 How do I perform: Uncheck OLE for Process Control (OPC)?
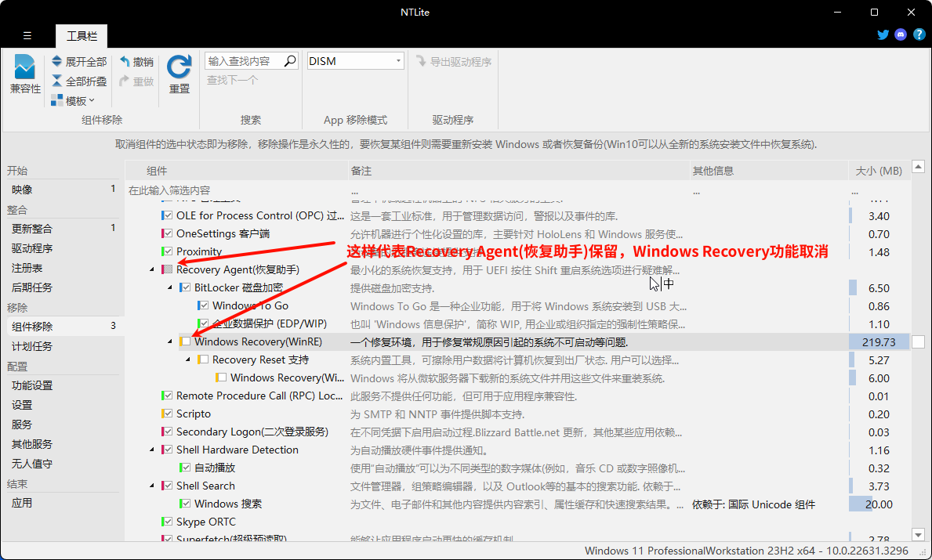pos(169,215)
